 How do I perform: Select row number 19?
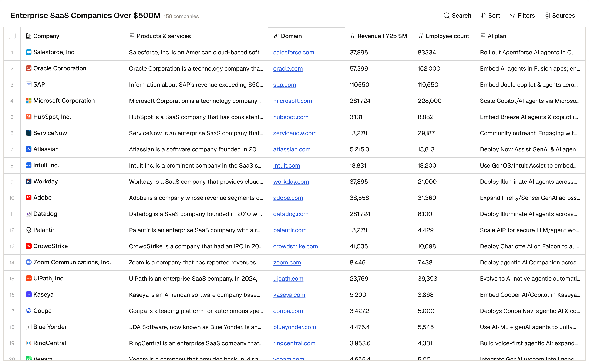click(12, 343)
